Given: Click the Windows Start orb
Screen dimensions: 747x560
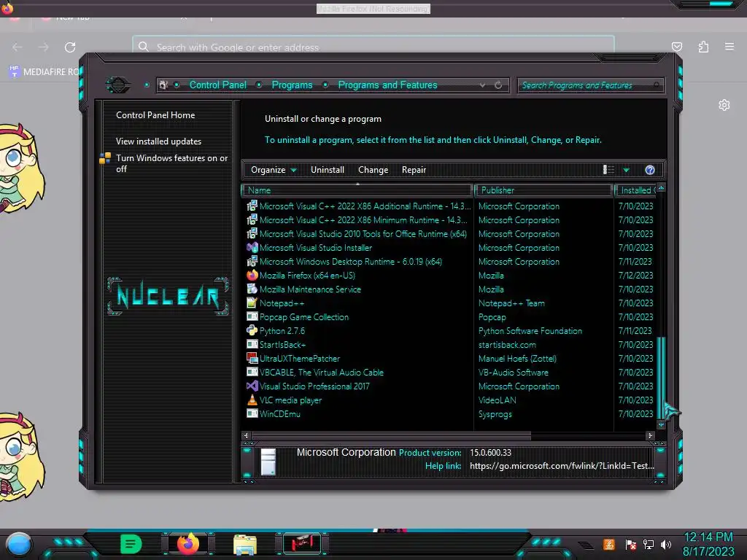Looking at the screenshot, I should click(18, 544).
